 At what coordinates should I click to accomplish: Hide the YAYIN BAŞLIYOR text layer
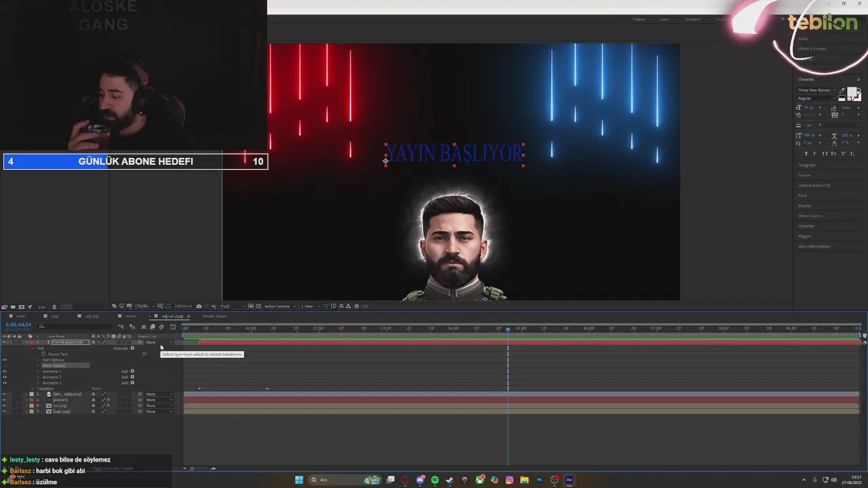click(5, 342)
